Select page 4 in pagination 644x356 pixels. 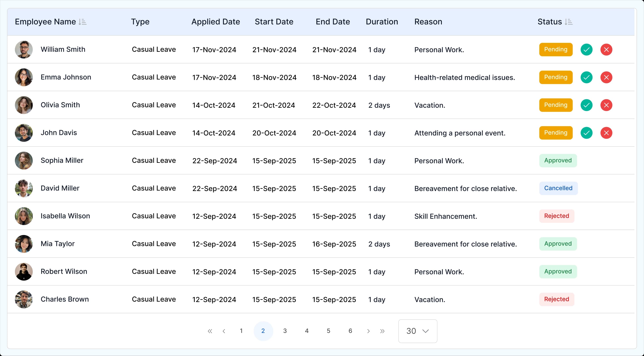[307, 331]
